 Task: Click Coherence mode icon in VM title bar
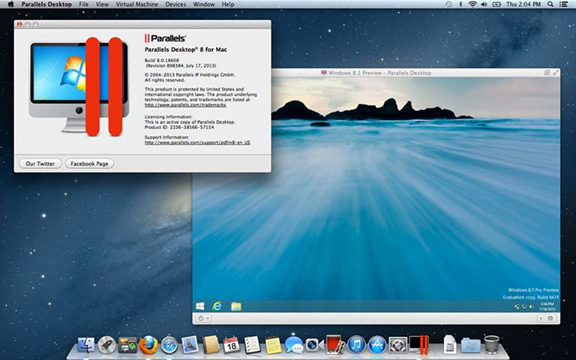coord(547,73)
